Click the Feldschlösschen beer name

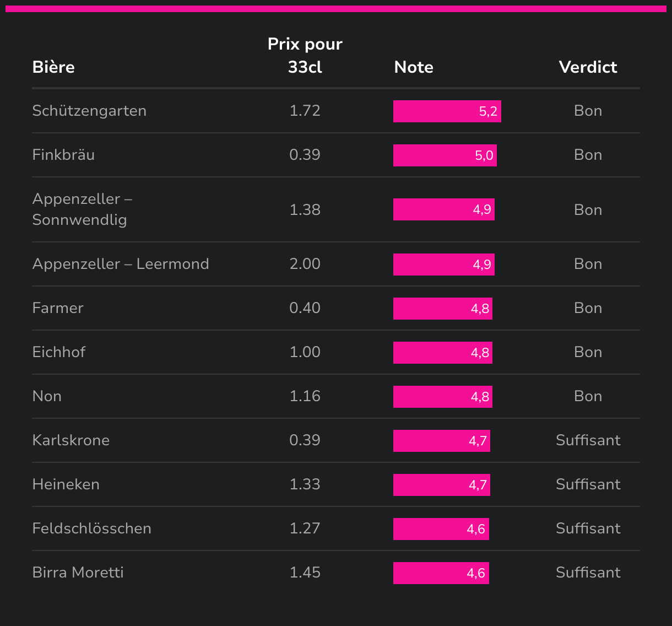tap(91, 528)
